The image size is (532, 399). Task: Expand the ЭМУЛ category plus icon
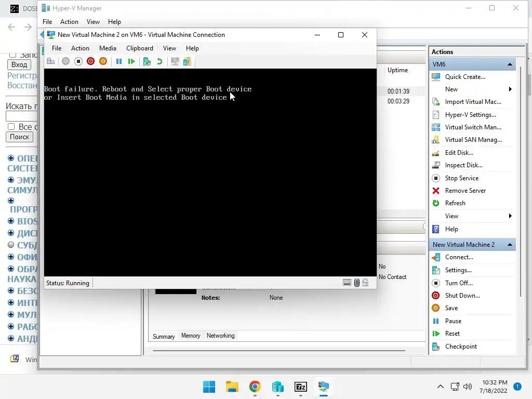click(x=11, y=180)
